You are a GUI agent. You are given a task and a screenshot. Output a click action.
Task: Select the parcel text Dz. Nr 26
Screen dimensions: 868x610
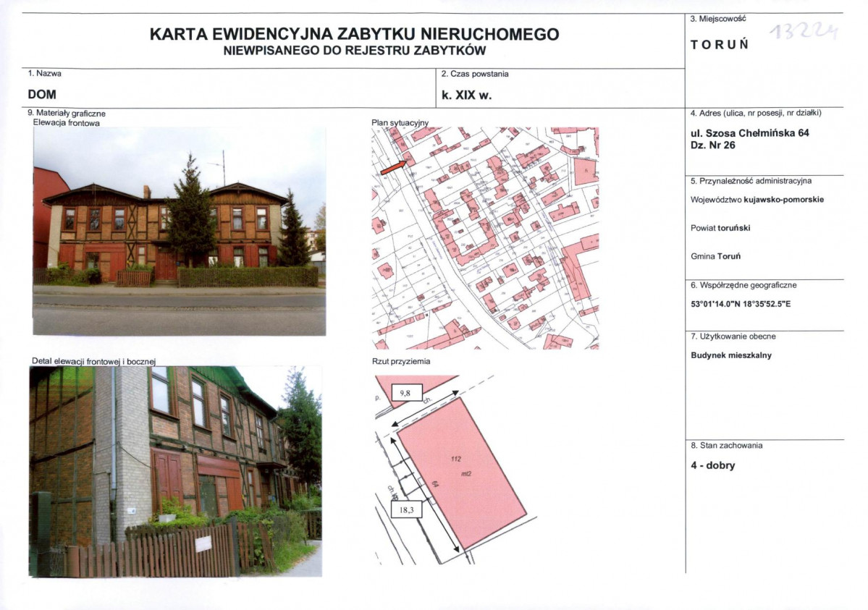(713, 145)
